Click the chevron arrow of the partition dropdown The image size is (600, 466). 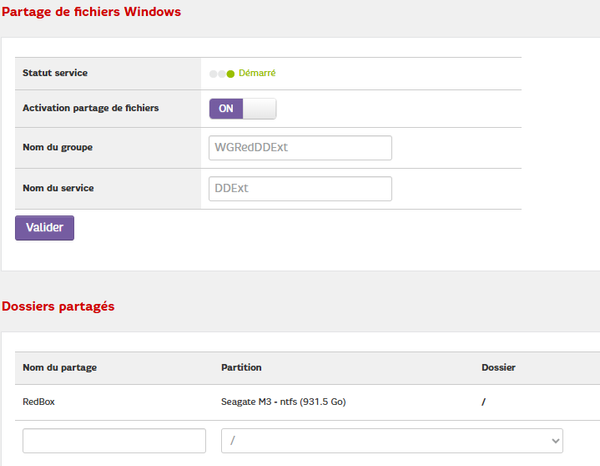(555, 441)
